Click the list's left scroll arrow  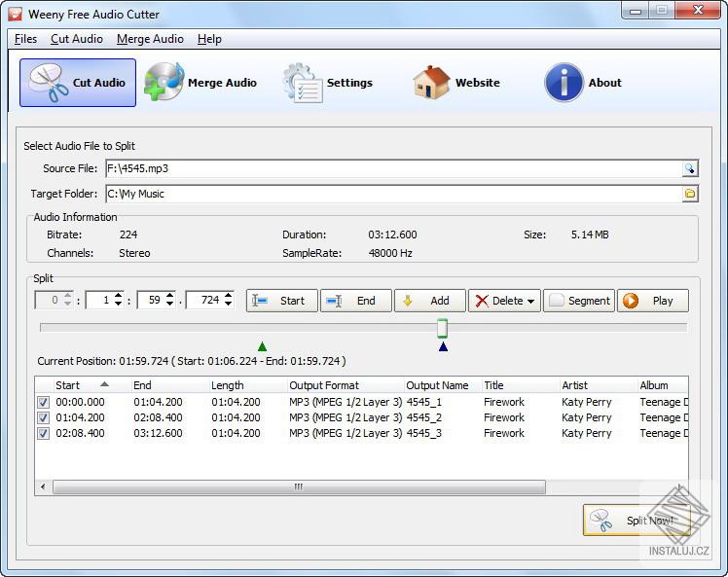click(x=43, y=487)
